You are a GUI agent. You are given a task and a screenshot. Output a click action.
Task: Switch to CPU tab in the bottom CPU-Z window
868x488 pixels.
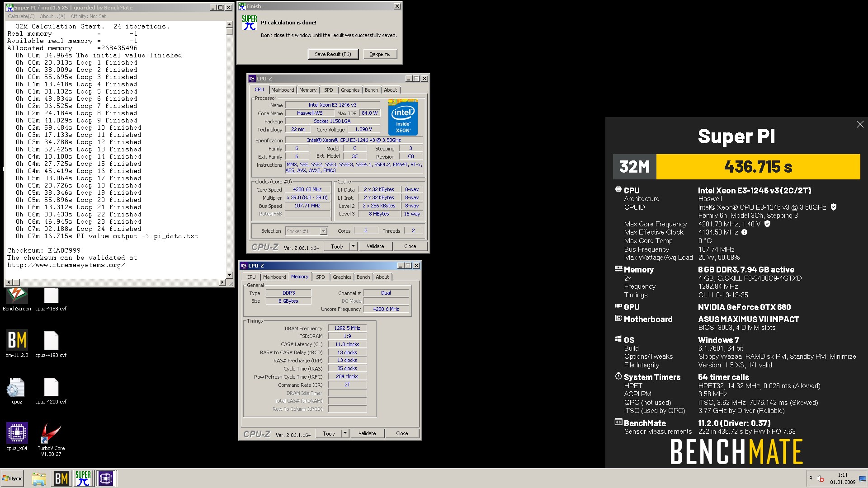tap(251, 277)
